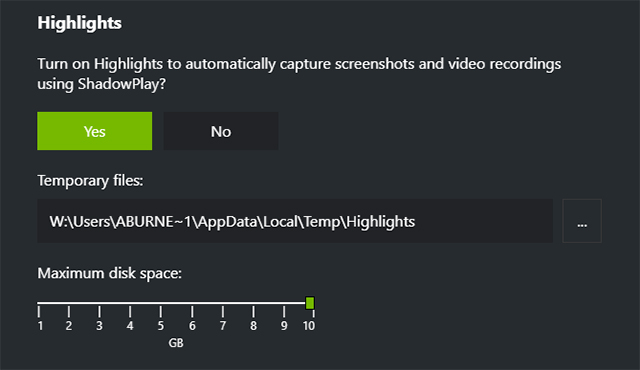
Task: Click the temporary files path field
Action: [295, 221]
